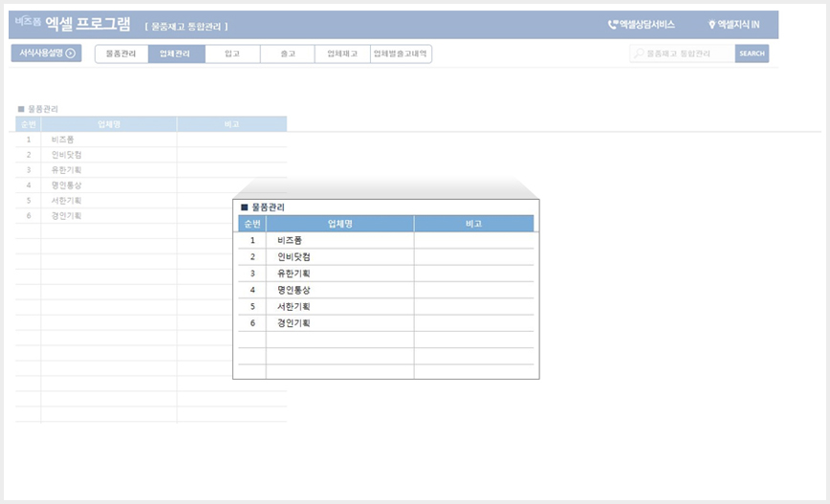Click the SEARCH button
This screenshot has width=830, height=504.
752,54
